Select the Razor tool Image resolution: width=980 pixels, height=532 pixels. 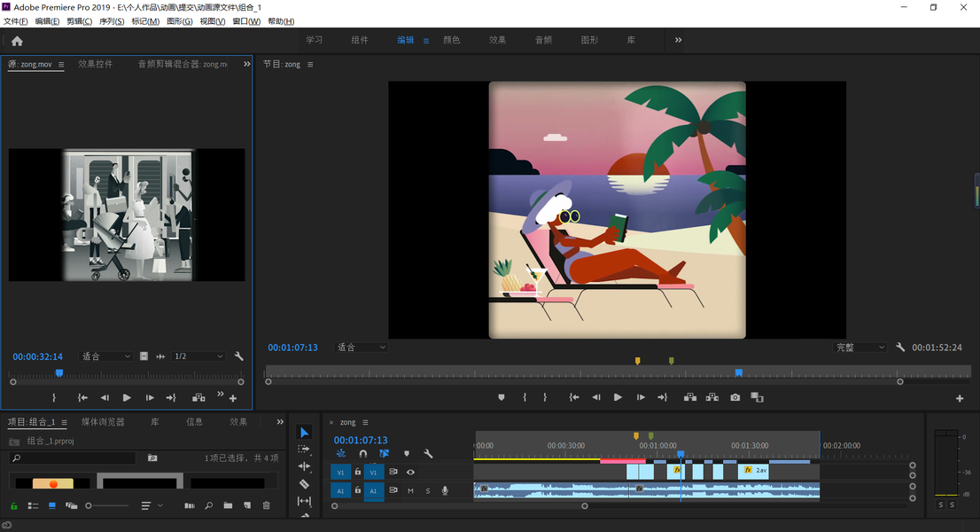point(304,484)
